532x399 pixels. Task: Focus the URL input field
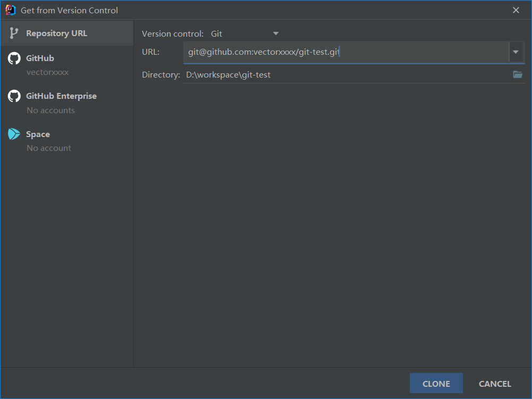(346, 52)
